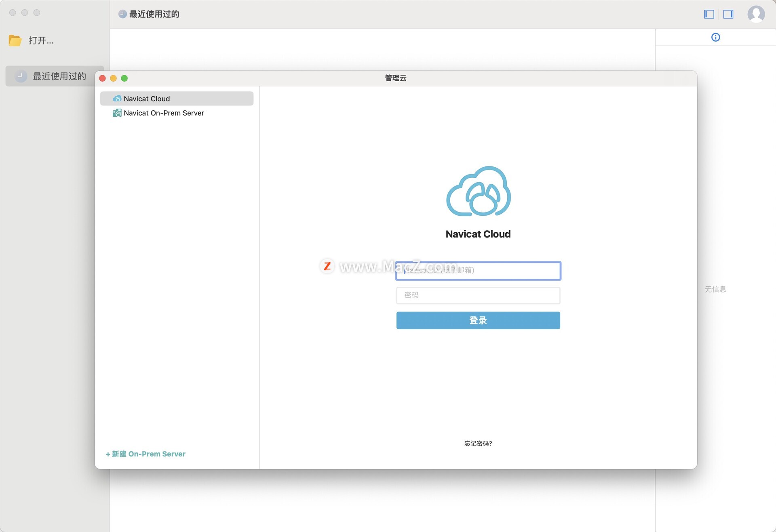Click the Navicat Cloud heading text
The height and width of the screenshot is (532, 776).
pos(478,234)
